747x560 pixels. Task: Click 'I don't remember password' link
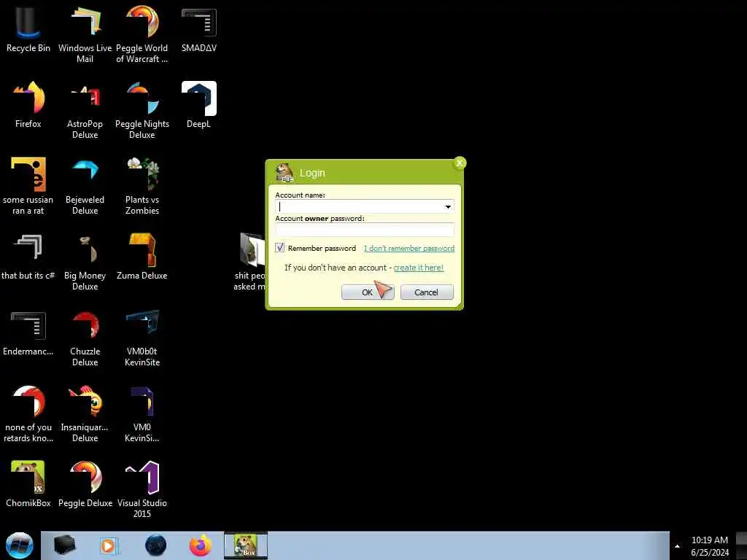[x=409, y=248]
